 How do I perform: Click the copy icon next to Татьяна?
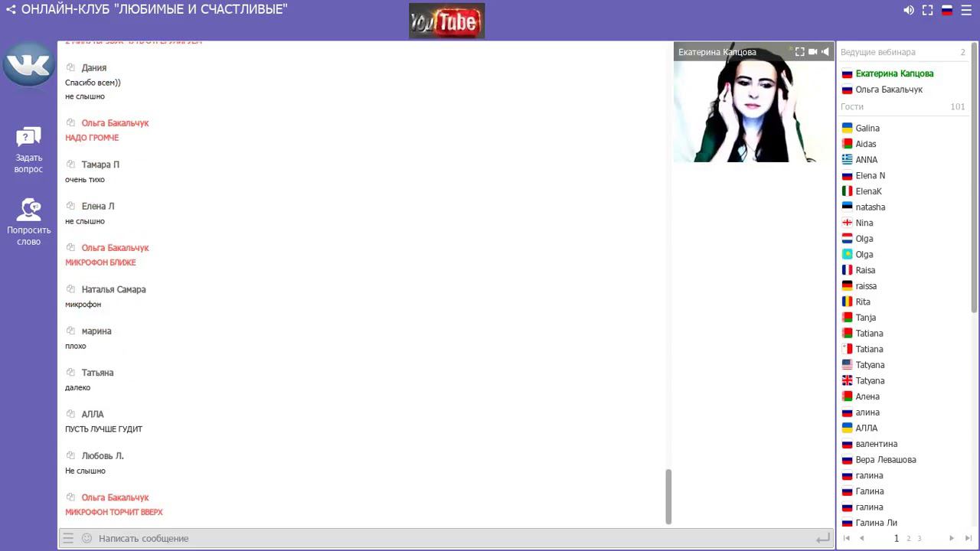pyautogui.click(x=70, y=372)
